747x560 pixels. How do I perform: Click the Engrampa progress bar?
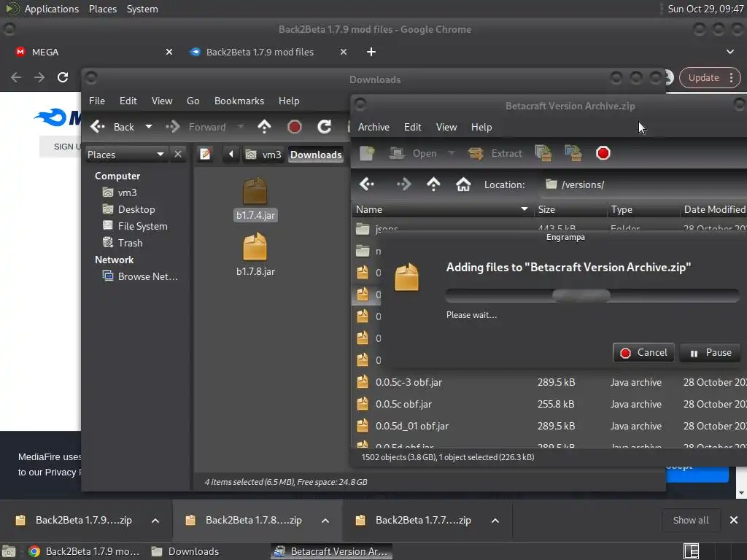point(592,295)
